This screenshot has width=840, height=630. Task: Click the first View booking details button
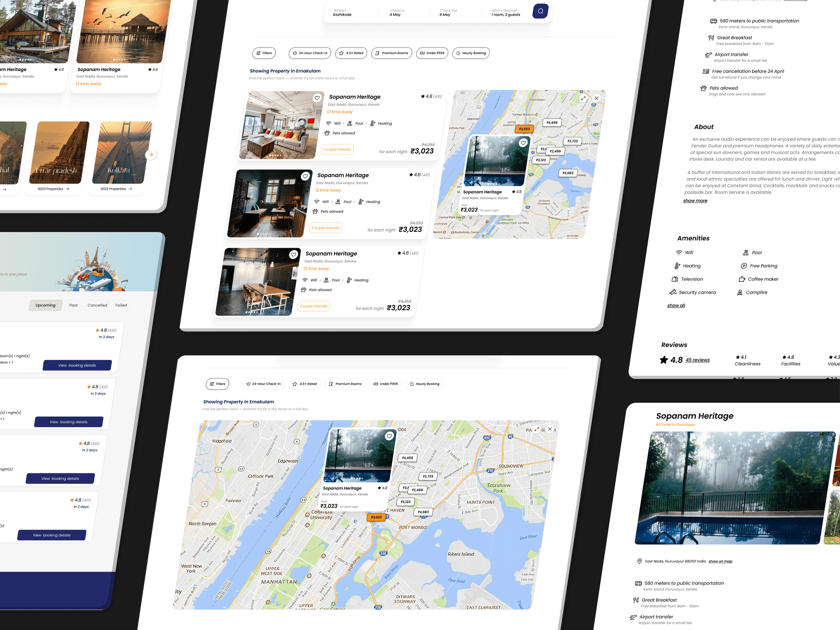pos(77,365)
